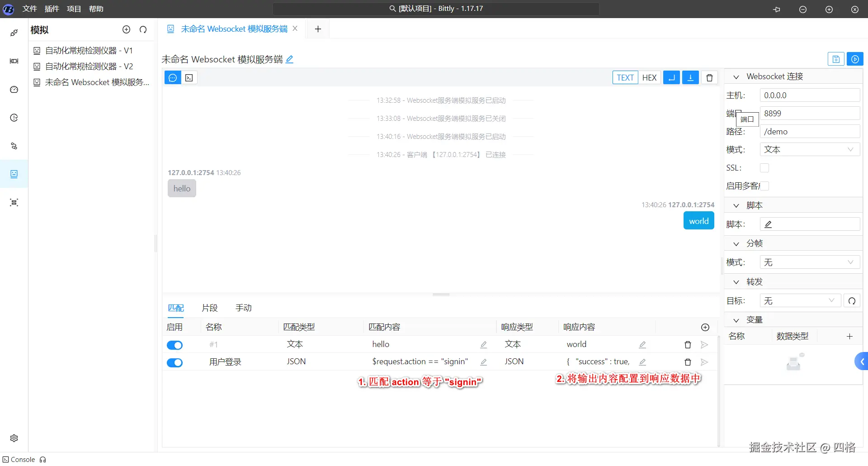The image size is (868, 466).
Task: Collapse the 转发 section
Action: (736, 282)
